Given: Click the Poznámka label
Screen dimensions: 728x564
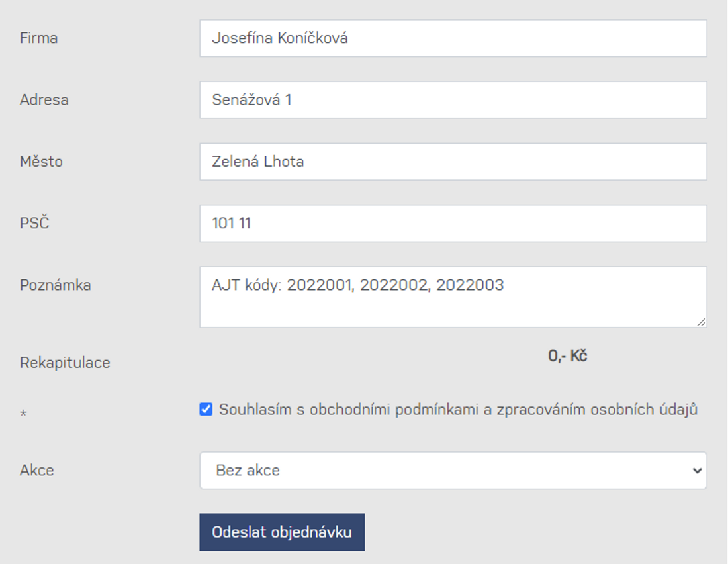Looking at the screenshot, I should point(55,285).
